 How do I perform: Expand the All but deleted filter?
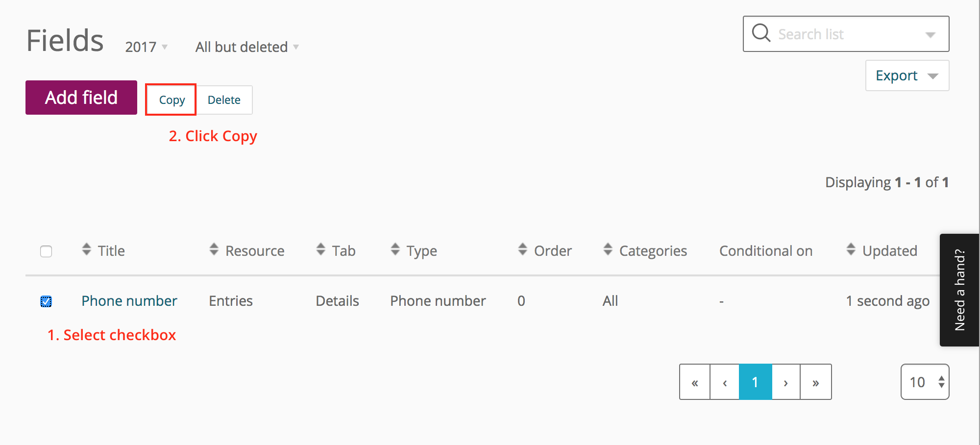[x=247, y=47]
